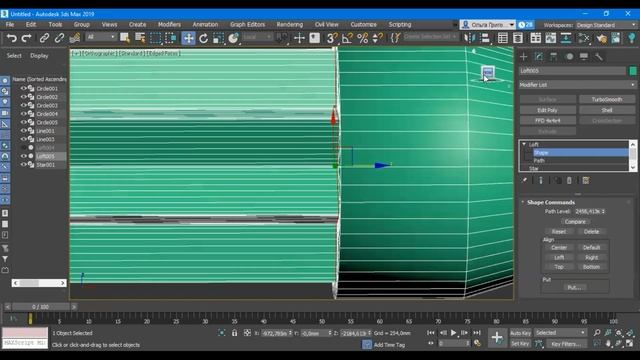Activate the Unlink Selection tool

coord(59,38)
